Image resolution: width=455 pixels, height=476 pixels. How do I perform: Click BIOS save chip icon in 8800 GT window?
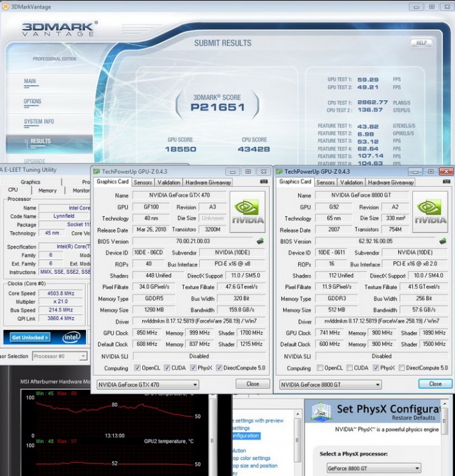click(442, 241)
